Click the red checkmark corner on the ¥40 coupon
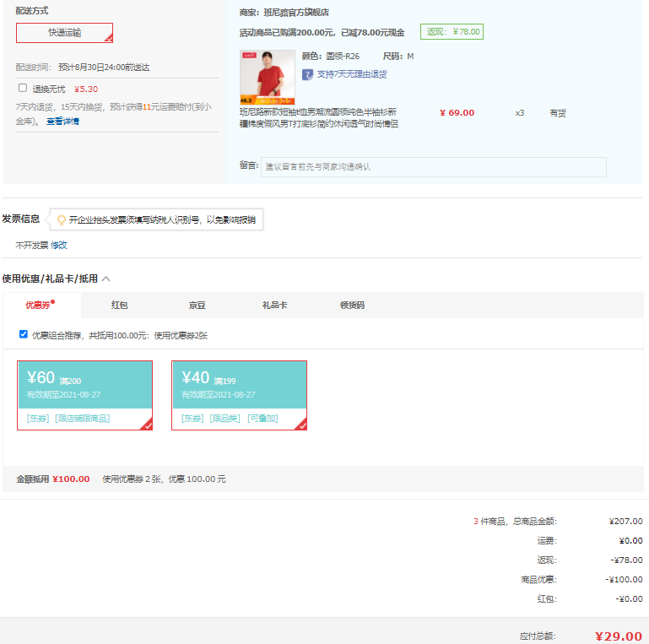 tap(300, 425)
